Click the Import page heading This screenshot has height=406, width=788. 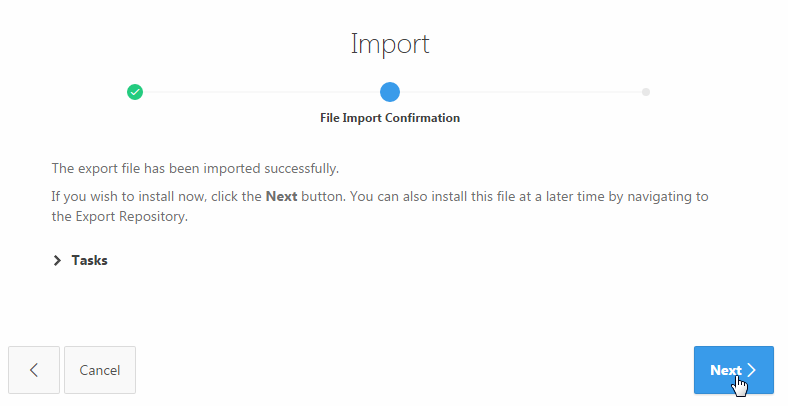click(x=390, y=44)
